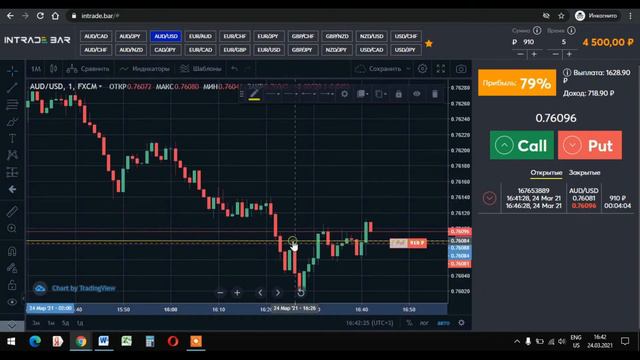Decrease the trade time with minus
Viewport: 640px width, 360px height.
click(x=556, y=54)
